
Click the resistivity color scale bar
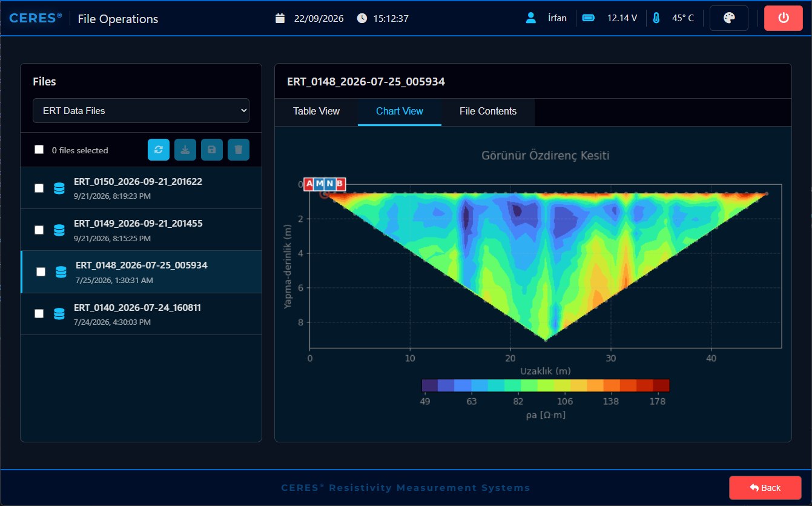(x=546, y=385)
